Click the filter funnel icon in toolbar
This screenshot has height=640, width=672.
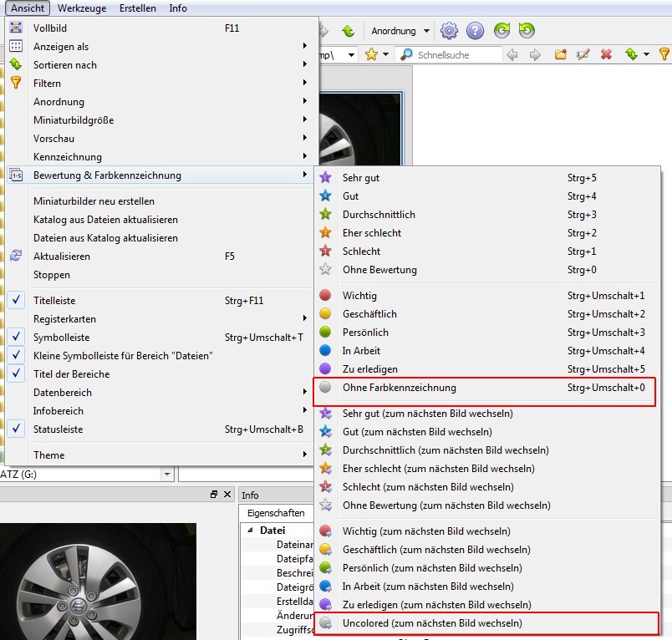coord(664,54)
